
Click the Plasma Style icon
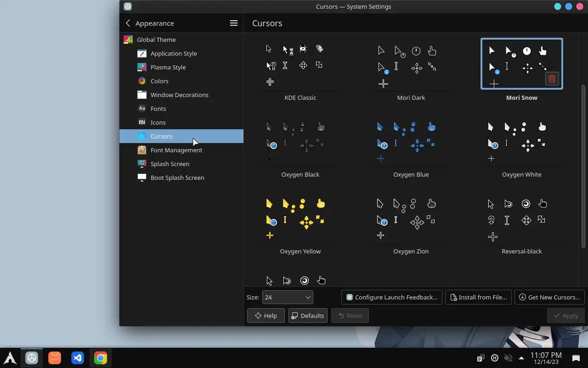pyautogui.click(x=142, y=67)
